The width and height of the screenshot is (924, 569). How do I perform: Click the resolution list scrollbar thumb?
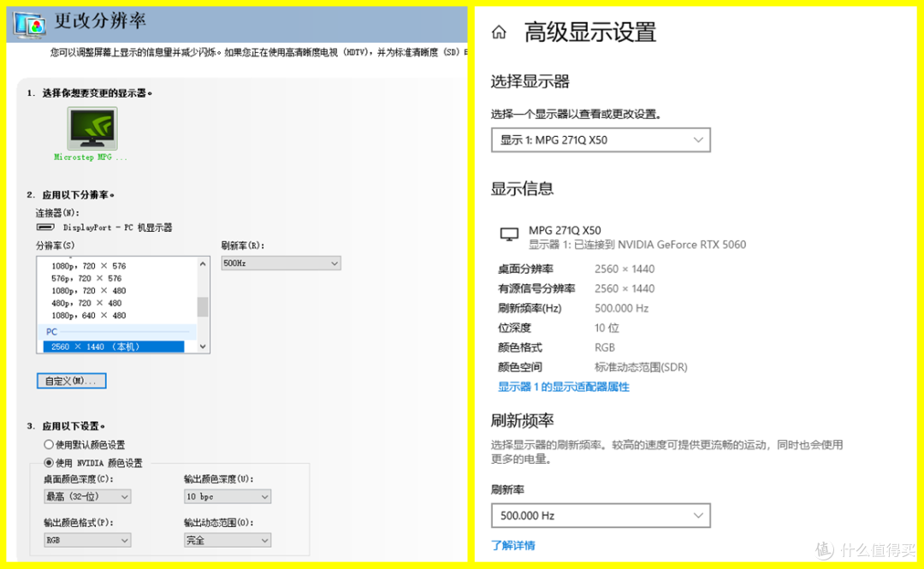(203, 306)
